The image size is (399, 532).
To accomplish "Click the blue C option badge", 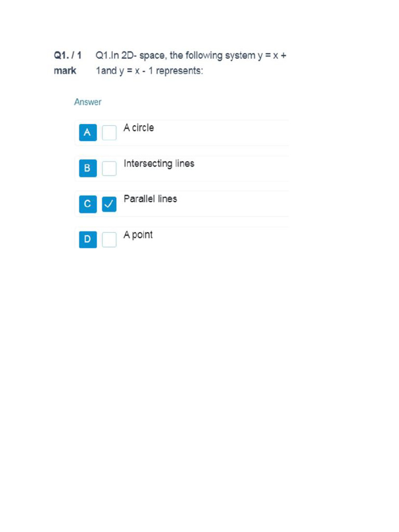I will pos(88,204).
